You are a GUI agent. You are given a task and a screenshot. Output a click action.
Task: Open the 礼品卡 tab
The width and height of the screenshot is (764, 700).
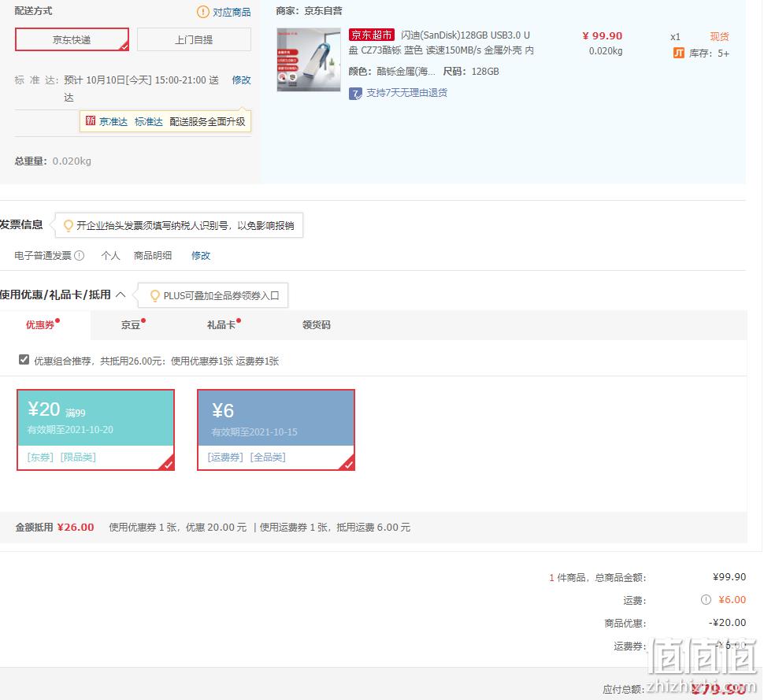[221, 325]
